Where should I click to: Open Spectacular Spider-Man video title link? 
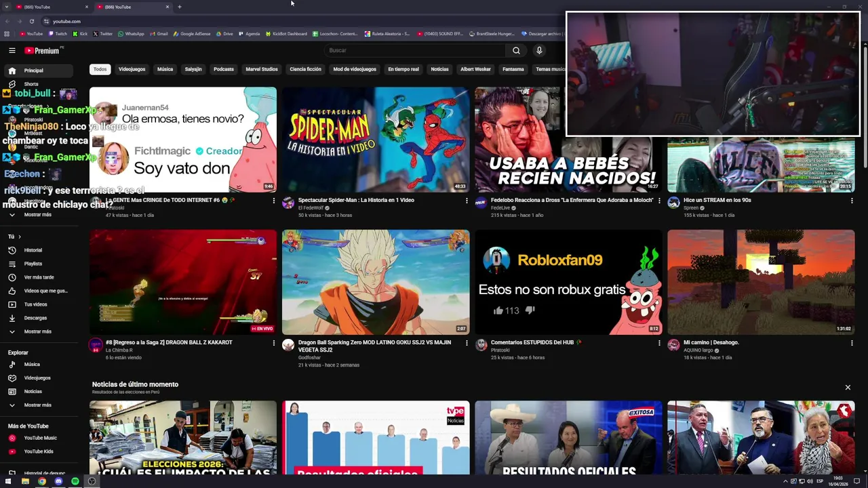pyautogui.click(x=356, y=200)
